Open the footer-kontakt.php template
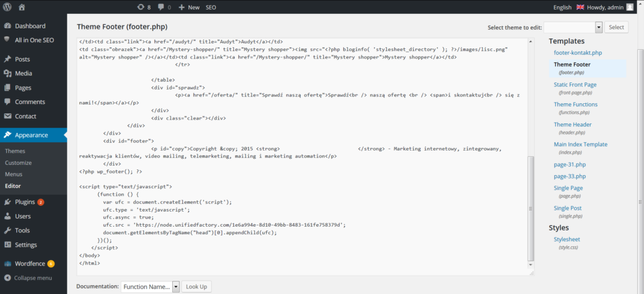 coord(578,53)
